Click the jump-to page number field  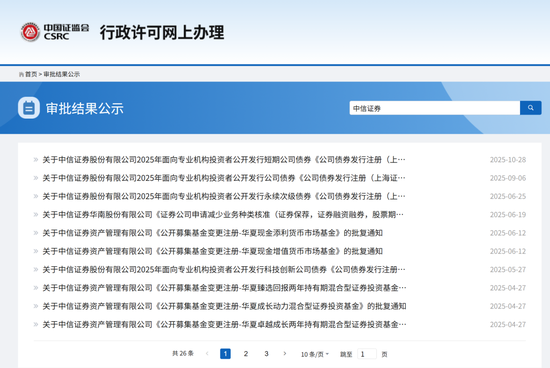367,354
